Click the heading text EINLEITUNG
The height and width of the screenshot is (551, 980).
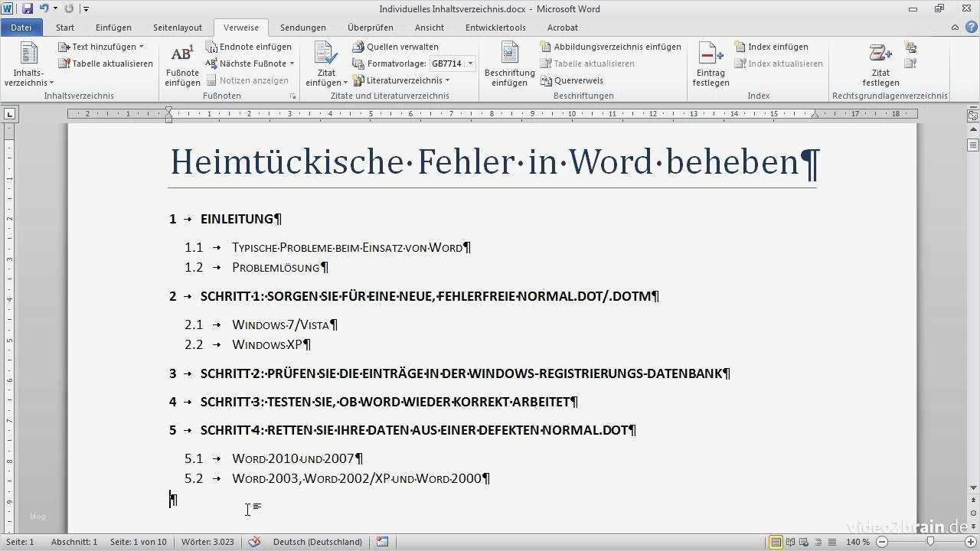click(237, 219)
